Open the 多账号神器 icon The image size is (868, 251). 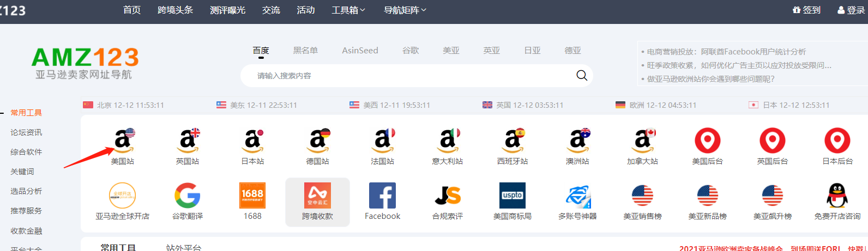578,197
